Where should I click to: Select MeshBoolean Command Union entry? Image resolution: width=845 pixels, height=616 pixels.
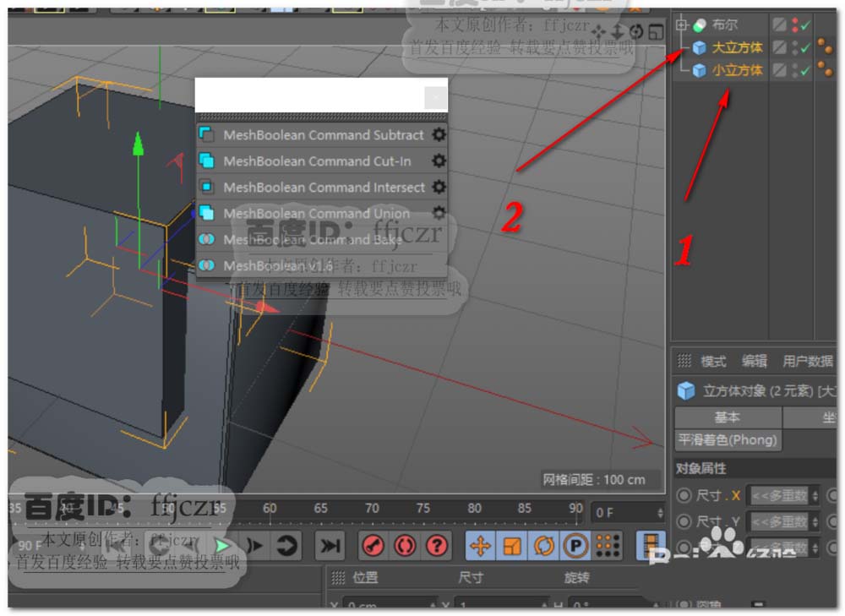point(322,214)
